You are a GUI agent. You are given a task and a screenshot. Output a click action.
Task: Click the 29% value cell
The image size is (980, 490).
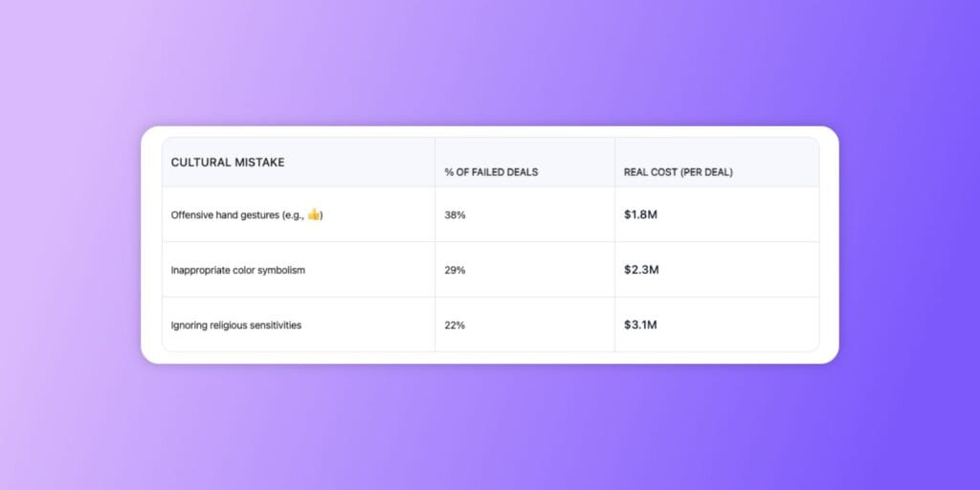455,270
